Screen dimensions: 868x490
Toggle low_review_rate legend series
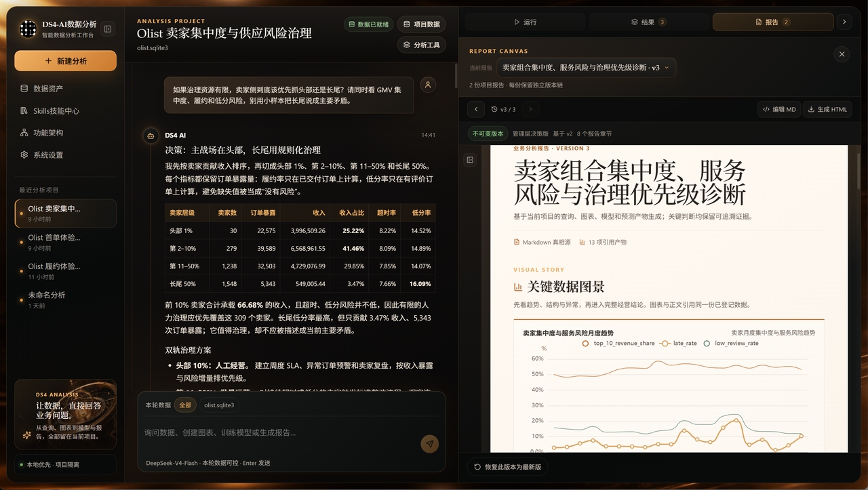[x=730, y=343]
